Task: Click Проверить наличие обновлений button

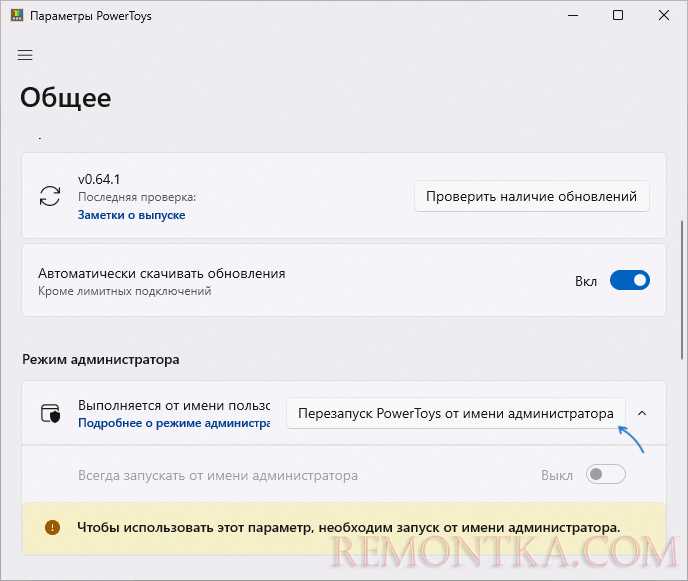Action: pos(531,196)
